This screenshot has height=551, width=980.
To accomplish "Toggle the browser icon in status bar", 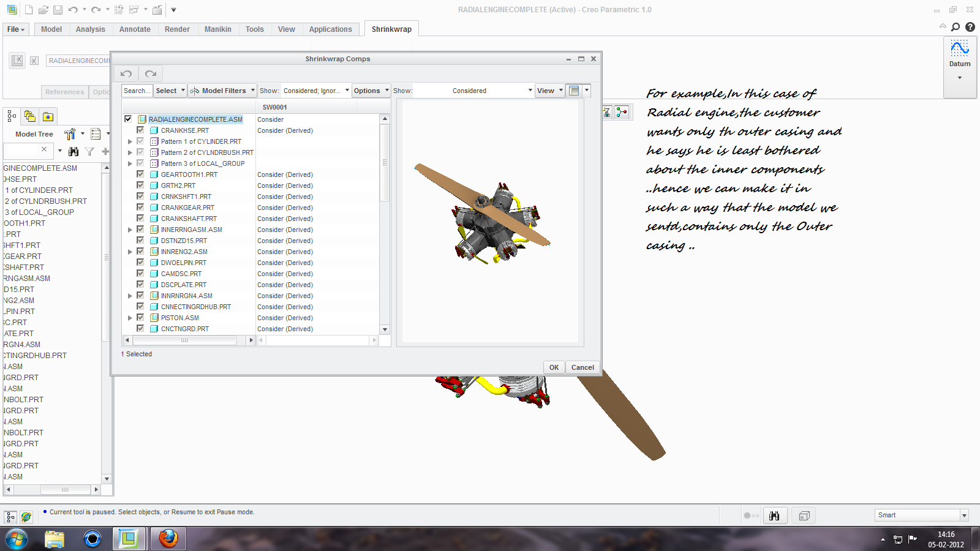I will click(x=26, y=517).
